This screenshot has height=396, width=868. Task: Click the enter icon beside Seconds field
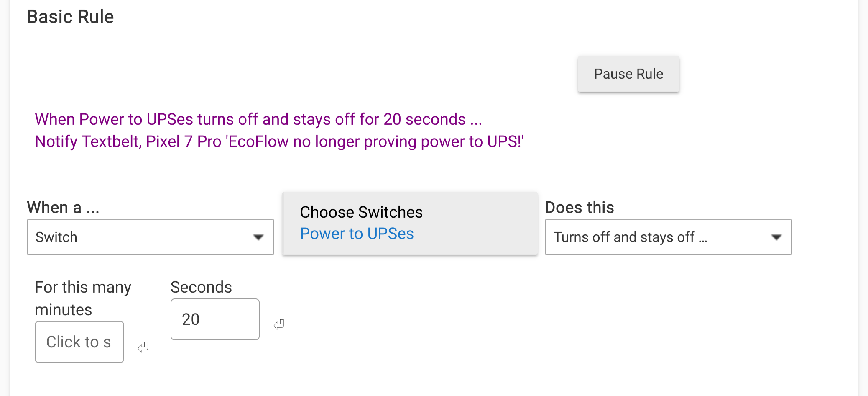point(279,324)
